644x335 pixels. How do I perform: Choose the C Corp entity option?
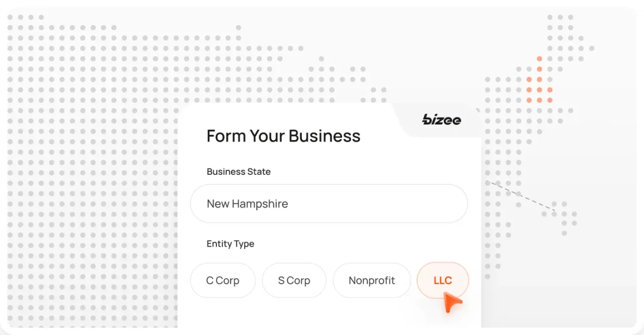[222, 281]
